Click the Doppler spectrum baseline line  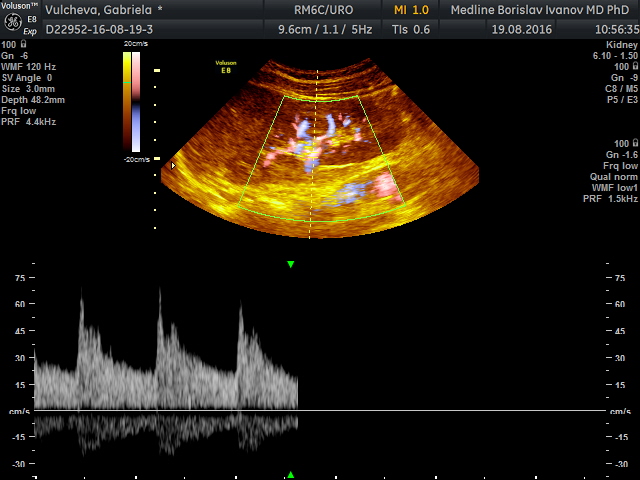point(320,410)
